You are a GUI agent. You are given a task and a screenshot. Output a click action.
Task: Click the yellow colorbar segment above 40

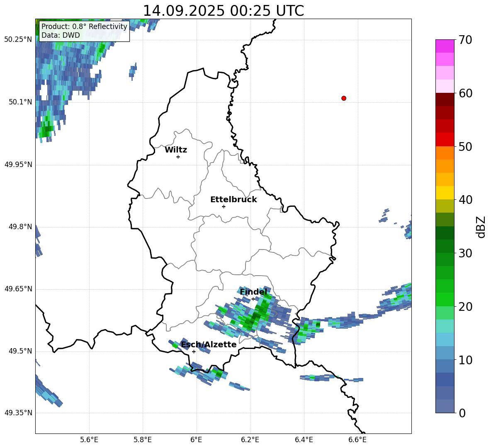pos(445,193)
